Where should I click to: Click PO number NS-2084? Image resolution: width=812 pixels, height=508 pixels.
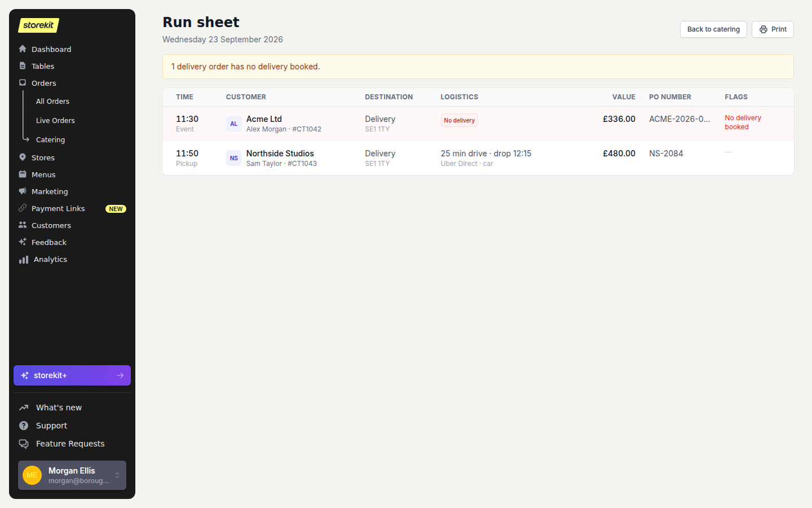[x=666, y=154]
